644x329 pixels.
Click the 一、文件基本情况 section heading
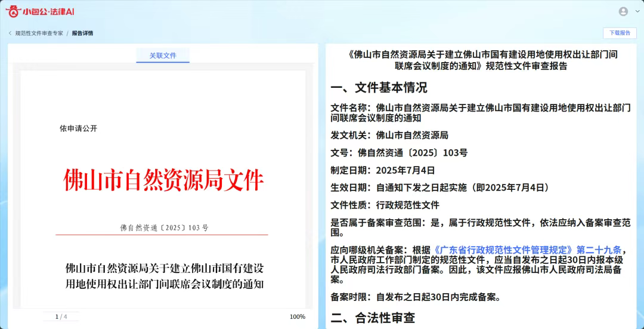[x=379, y=88]
